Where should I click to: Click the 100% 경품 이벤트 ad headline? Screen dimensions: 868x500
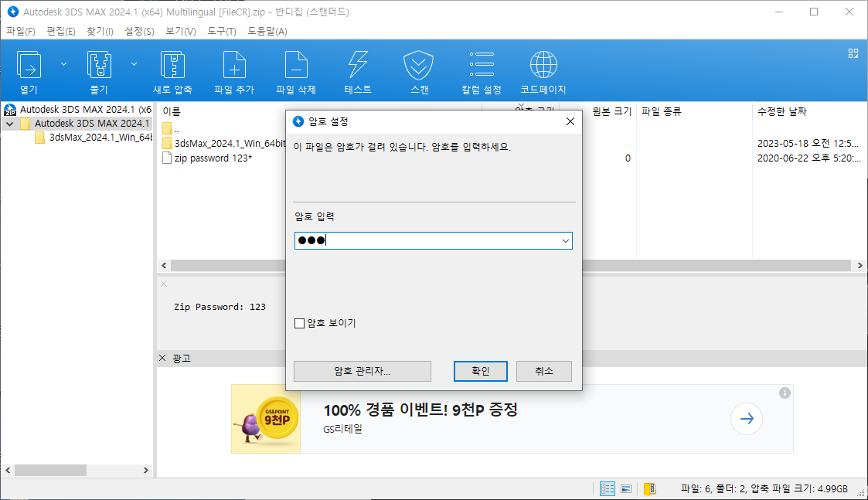pos(420,410)
